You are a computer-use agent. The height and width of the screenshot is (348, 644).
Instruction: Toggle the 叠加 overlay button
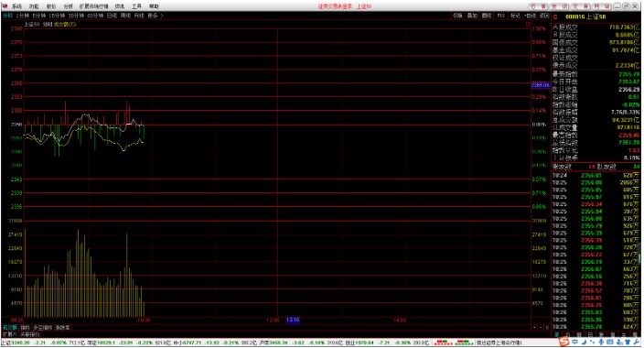pos(472,16)
